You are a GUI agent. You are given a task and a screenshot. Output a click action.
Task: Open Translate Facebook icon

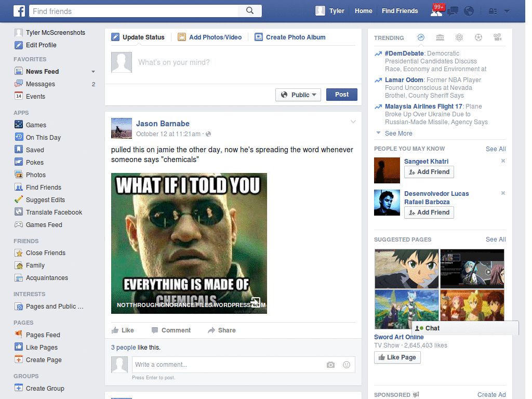[19, 212]
